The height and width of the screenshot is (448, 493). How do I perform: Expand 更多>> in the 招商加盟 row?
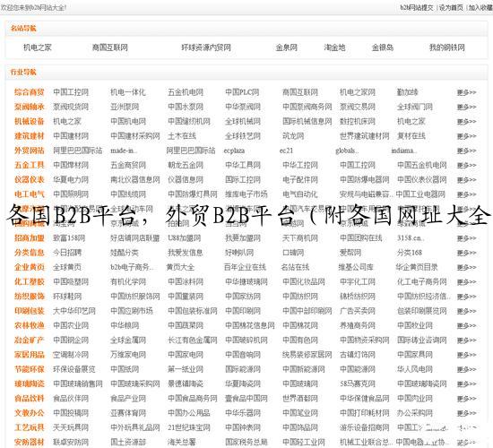[467, 238]
